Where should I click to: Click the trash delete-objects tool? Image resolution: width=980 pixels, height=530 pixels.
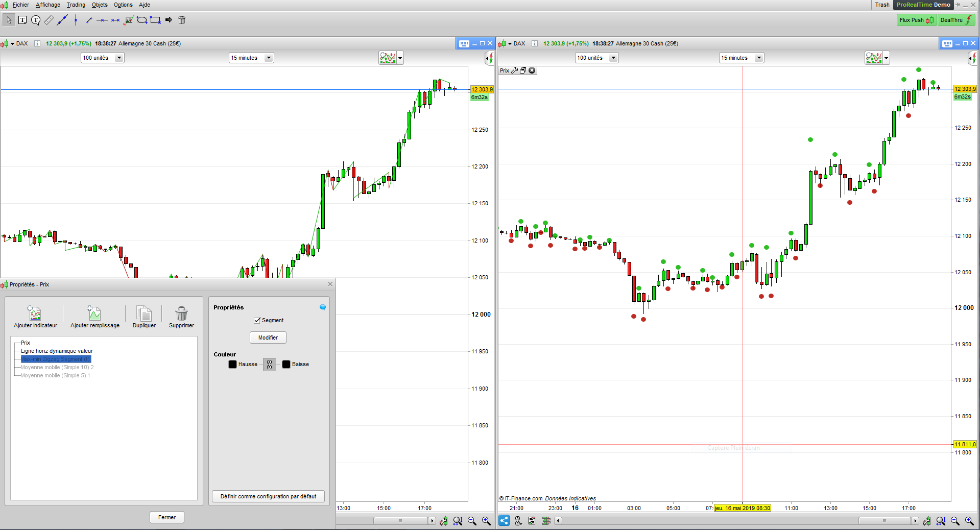click(182, 20)
